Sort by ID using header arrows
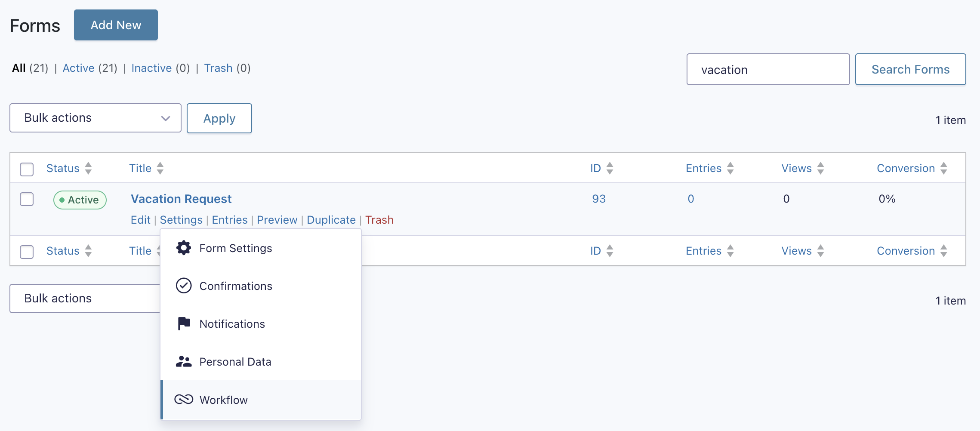The height and width of the screenshot is (431, 980). [x=610, y=168]
